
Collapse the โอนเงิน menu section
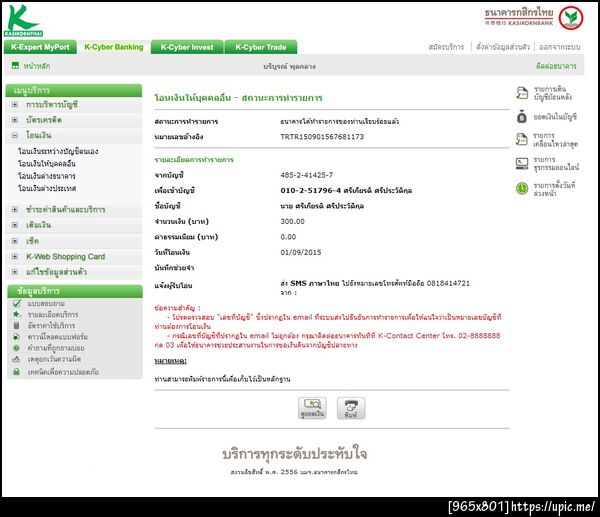(15, 135)
